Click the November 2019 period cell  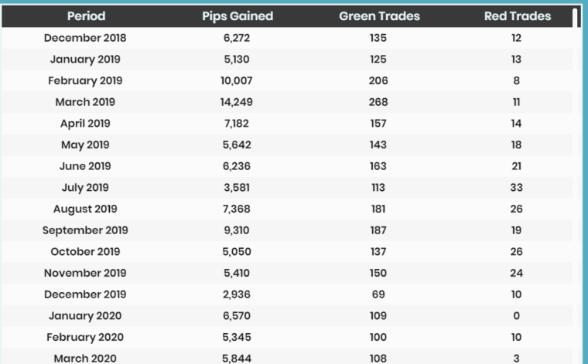pyautogui.click(x=85, y=273)
